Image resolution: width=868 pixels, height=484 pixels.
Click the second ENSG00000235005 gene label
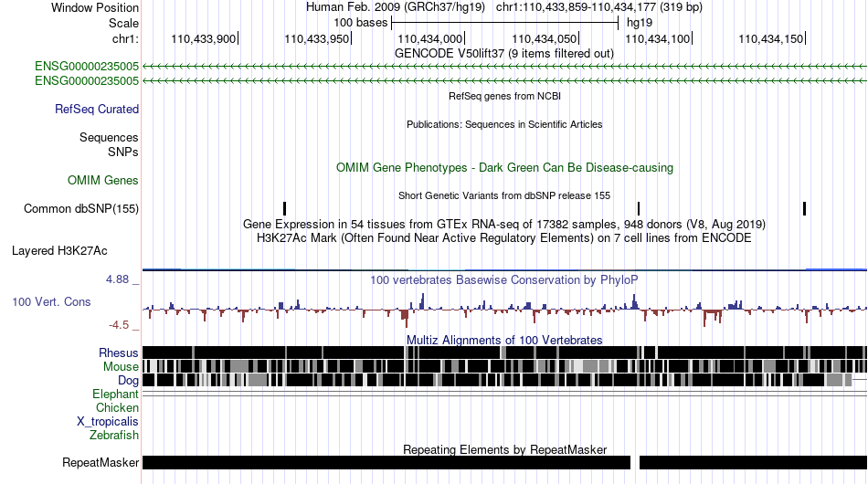(87, 80)
